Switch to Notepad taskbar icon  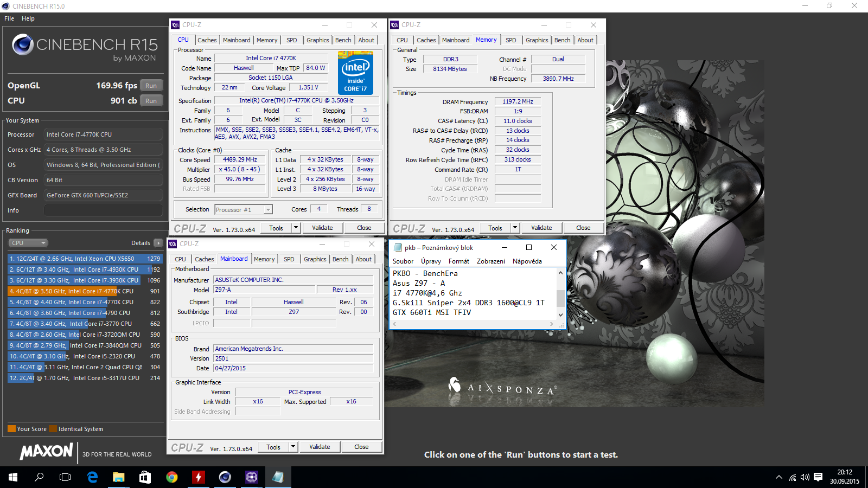click(x=278, y=477)
